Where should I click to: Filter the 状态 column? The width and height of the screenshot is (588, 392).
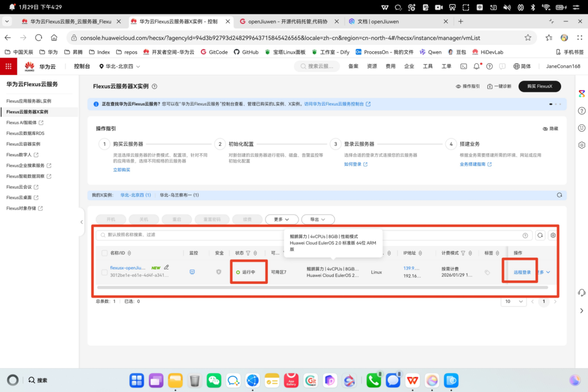248,253
